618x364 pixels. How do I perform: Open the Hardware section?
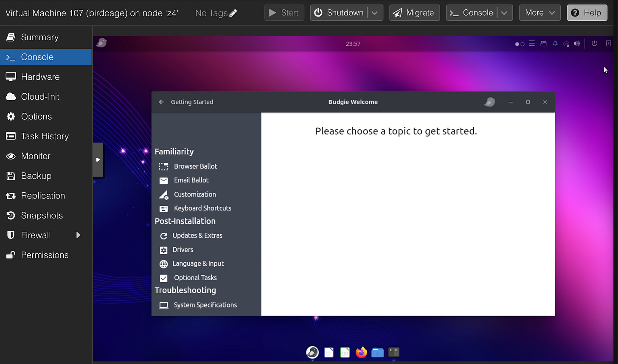coord(46,77)
